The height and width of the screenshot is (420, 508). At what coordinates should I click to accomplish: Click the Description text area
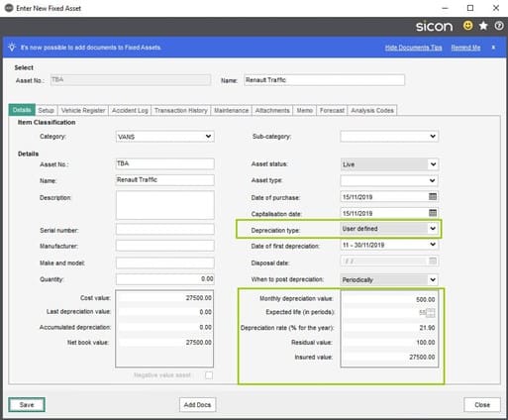pos(164,205)
